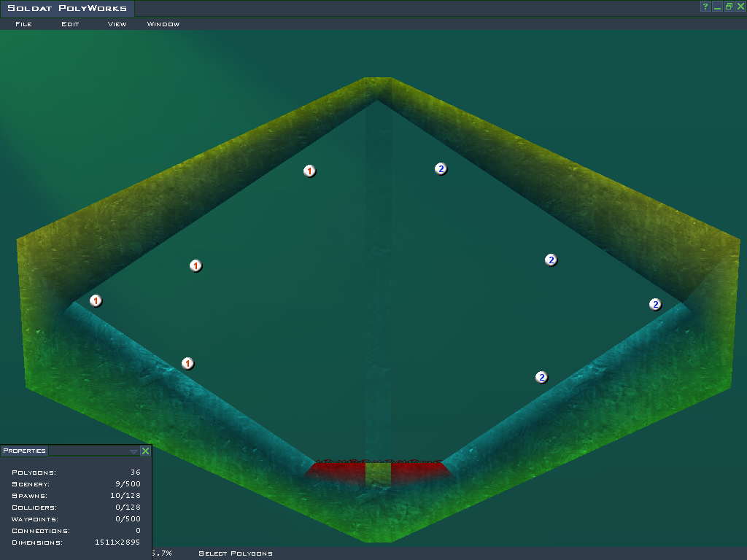
Task: Expand the Properties panel dropdown arrow
Action: tap(133, 451)
